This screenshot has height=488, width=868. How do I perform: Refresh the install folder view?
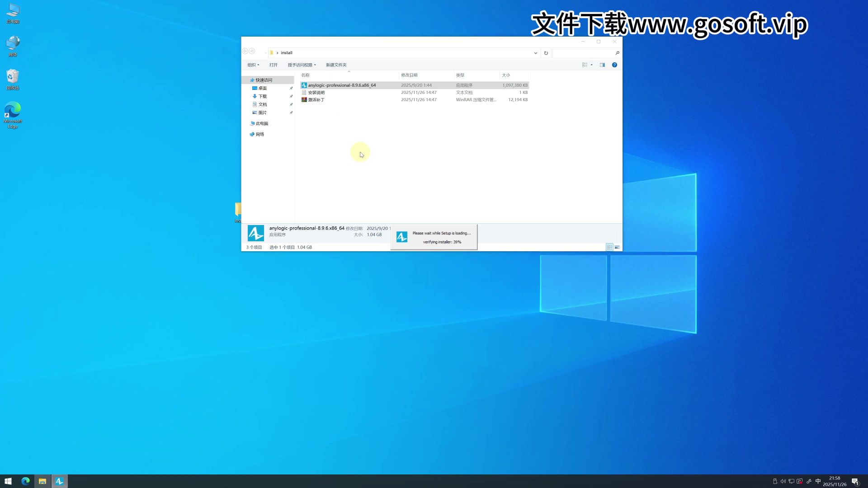pyautogui.click(x=546, y=53)
